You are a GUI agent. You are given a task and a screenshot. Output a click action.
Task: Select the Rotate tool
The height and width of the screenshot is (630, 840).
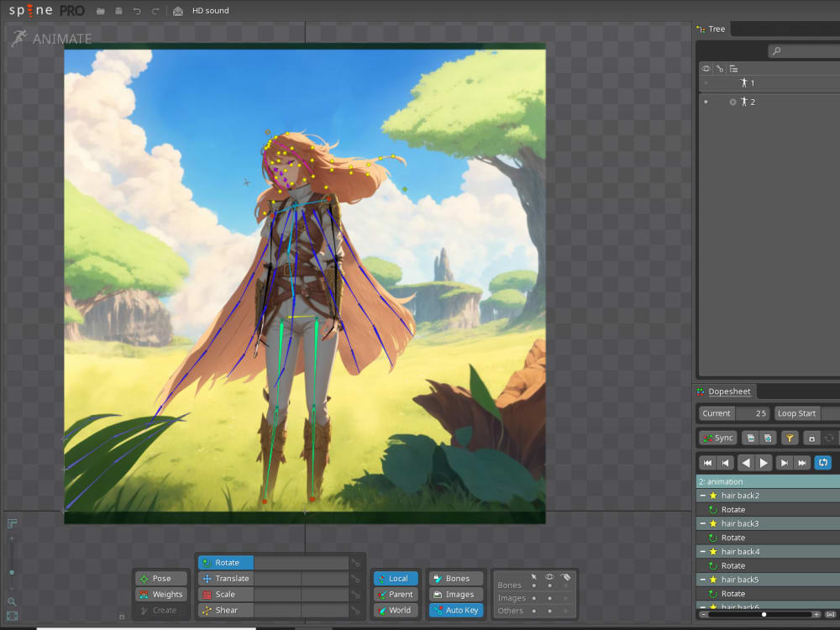pos(225,563)
